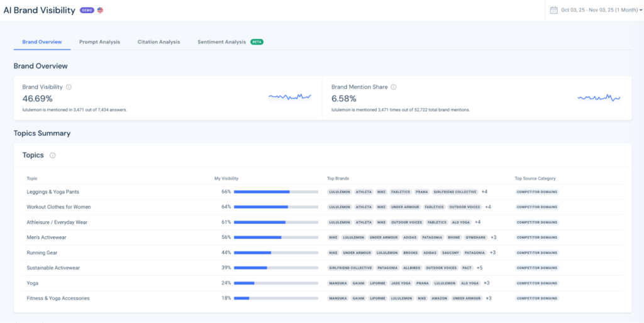The height and width of the screenshot is (323, 644).
Task: Click GIRLFRIEND COLLECTIVE tag in Leggings row
Action: click(x=455, y=192)
